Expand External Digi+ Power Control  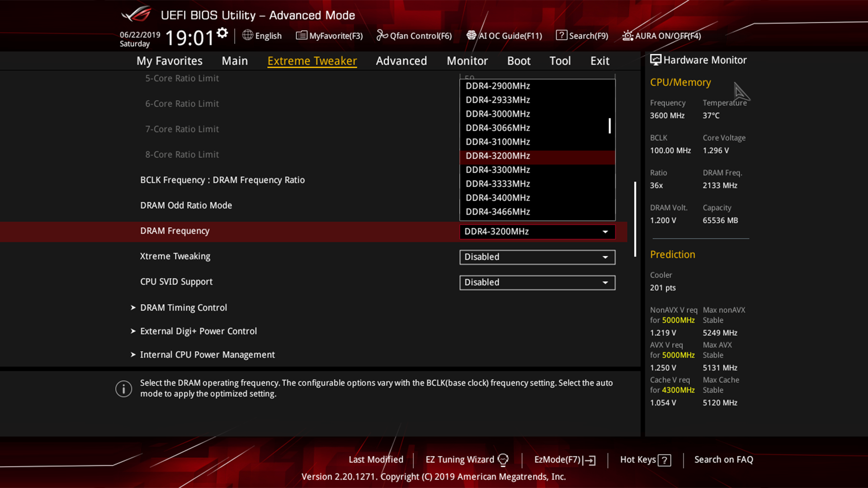(x=198, y=331)
